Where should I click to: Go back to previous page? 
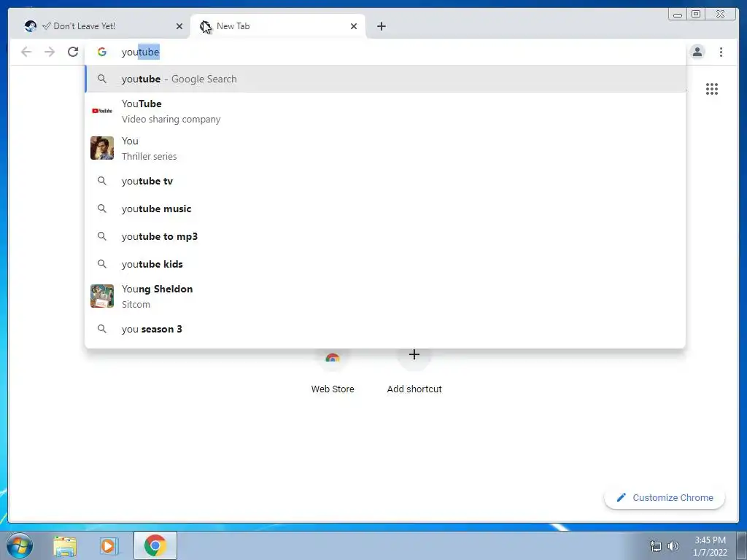pos(26,52)
